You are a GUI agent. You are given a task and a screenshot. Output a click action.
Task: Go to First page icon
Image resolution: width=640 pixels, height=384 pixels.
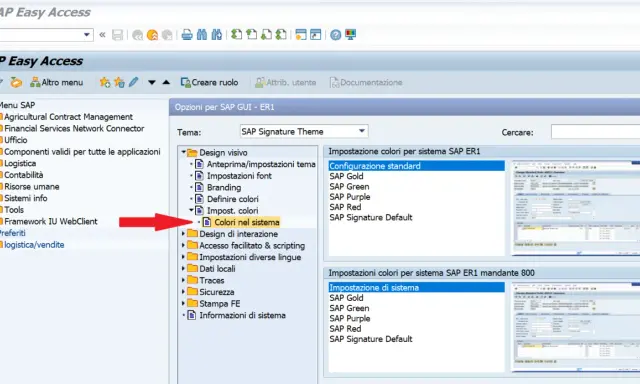point(236,35)
